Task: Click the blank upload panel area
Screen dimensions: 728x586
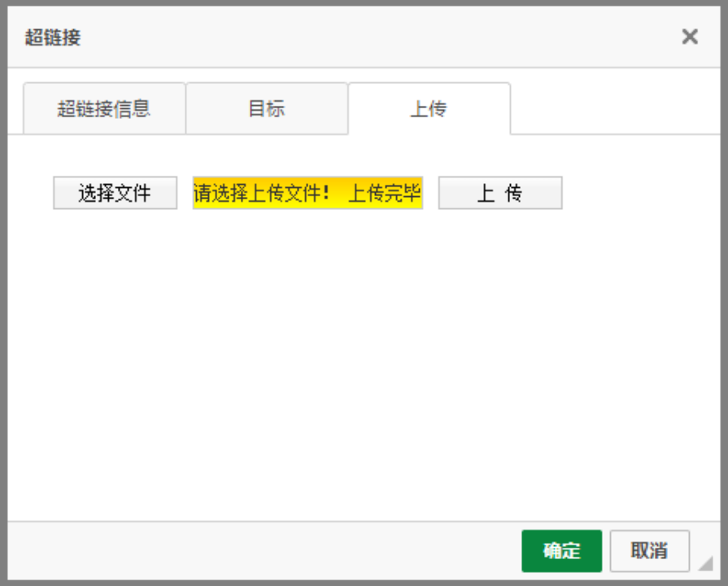Action: pyautogui.click(x=366, y=366)
